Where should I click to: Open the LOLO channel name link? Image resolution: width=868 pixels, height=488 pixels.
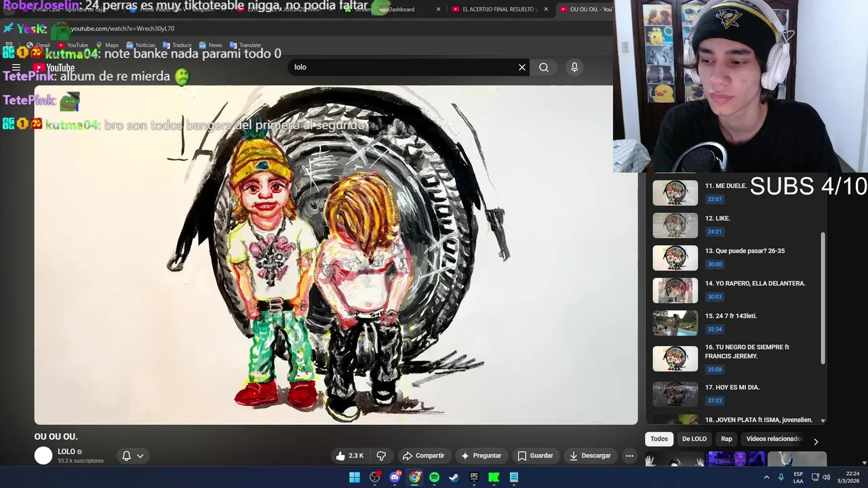pos(66,451)
